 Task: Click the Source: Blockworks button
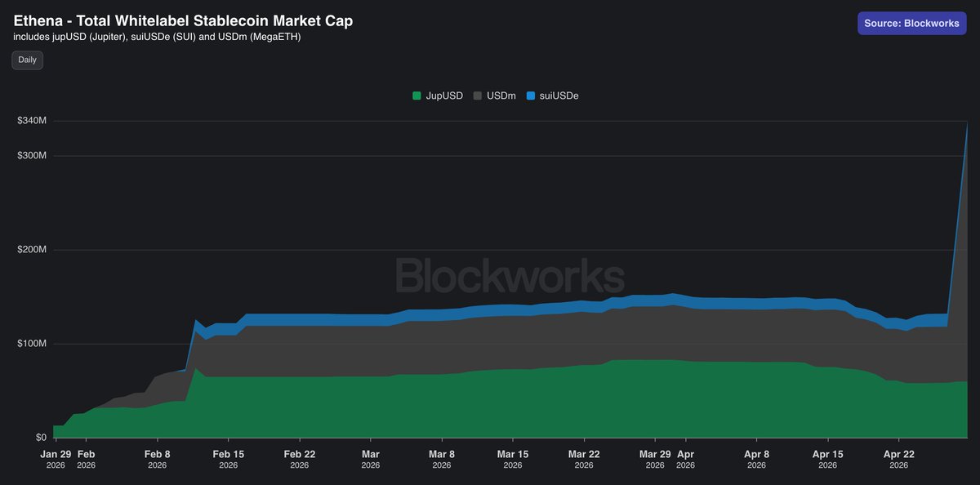coord(911,23)
